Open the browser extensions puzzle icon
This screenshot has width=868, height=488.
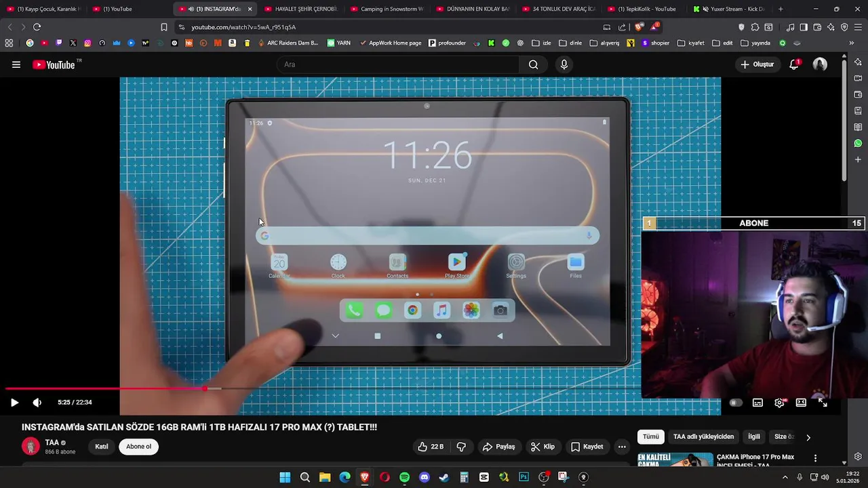point(755,27)
